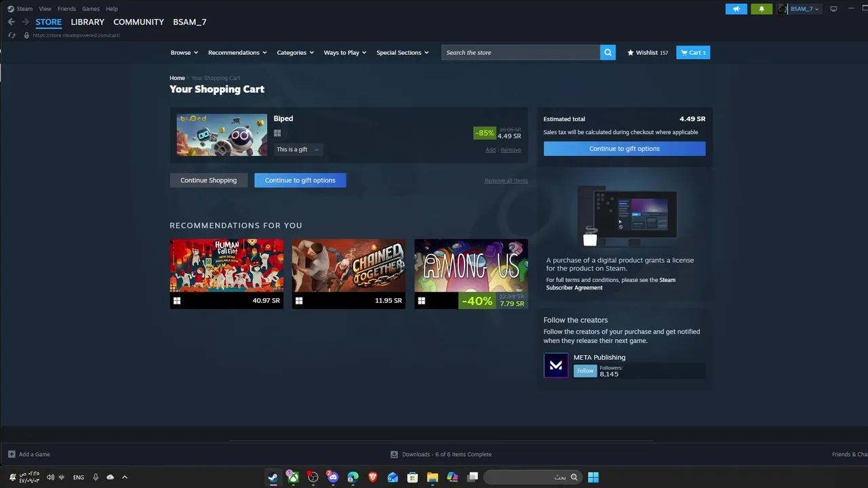Enter Big Picture mode monitor icon

[x=833, y=9]
